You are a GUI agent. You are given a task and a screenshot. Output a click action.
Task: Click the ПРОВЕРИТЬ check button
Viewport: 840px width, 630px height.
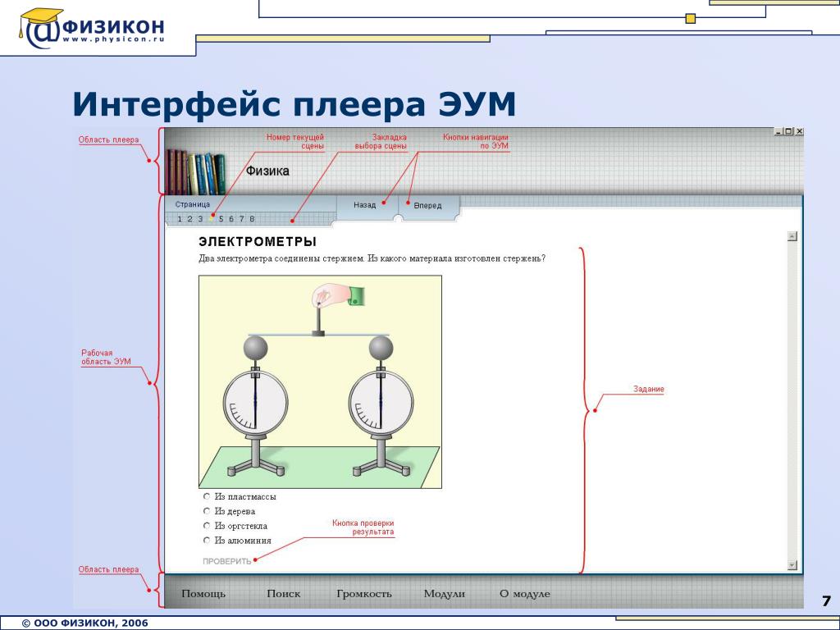point(226,561)
